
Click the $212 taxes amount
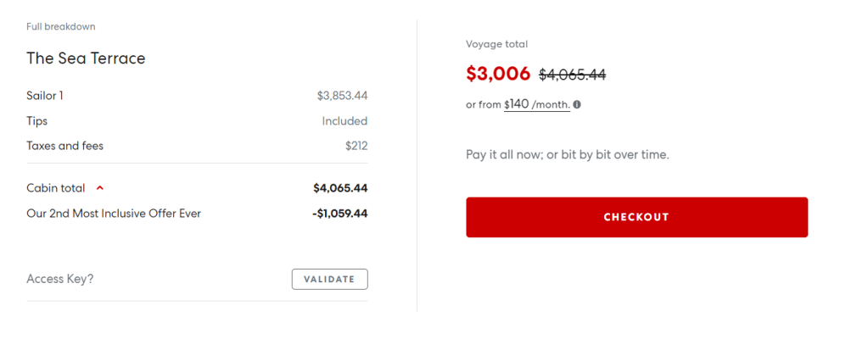click(x=356, y=146)
